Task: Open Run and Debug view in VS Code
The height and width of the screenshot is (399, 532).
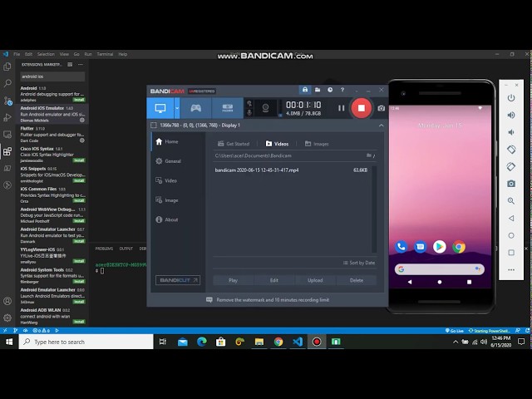Action: [7, 117]
